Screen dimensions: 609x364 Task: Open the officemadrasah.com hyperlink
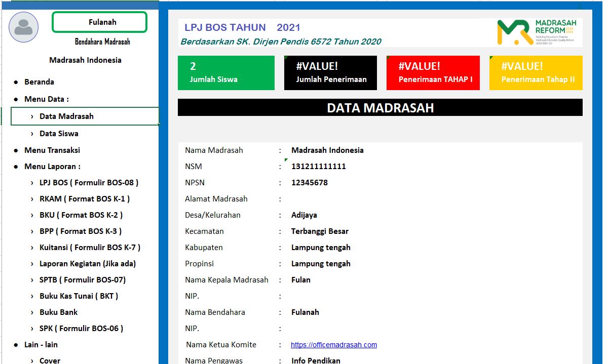coord(333,344)
